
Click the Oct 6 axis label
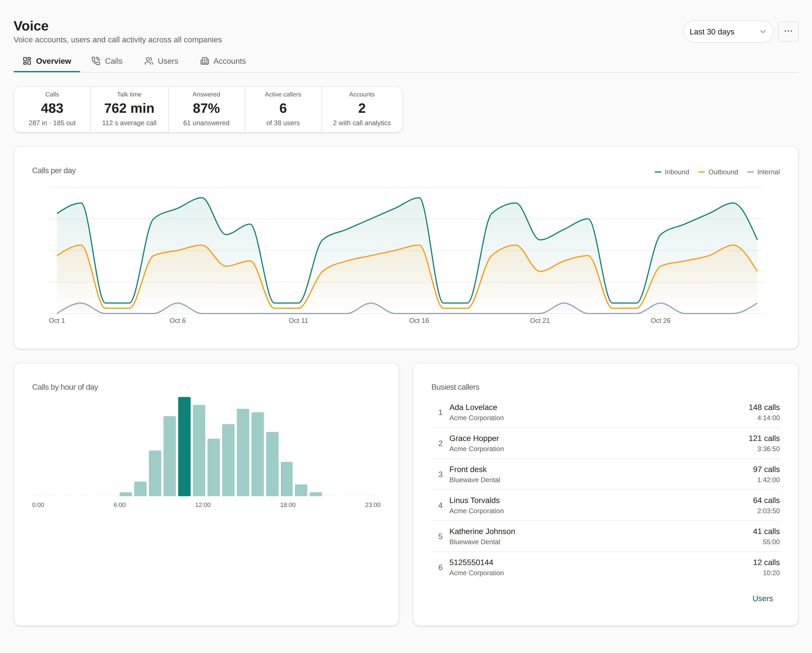(177, 321)
